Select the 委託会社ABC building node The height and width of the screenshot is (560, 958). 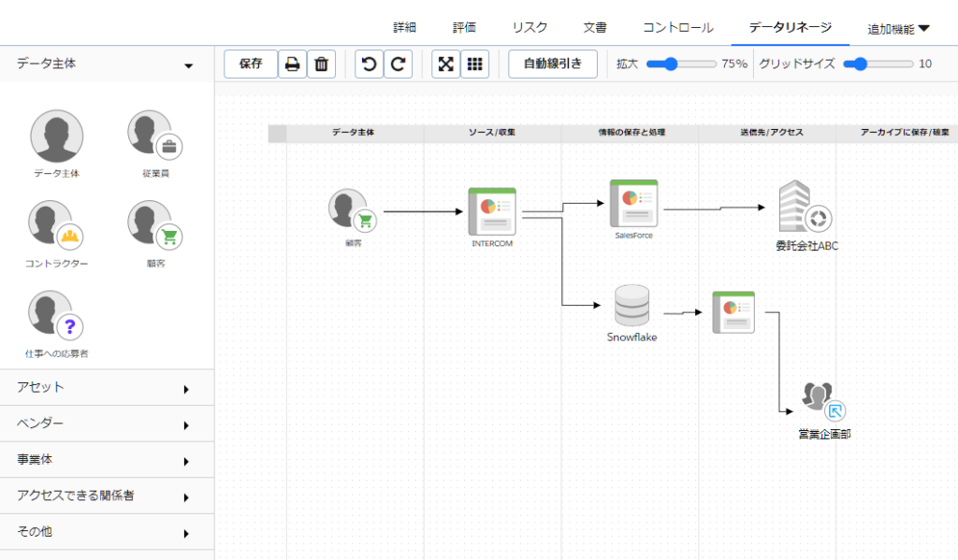805,208
